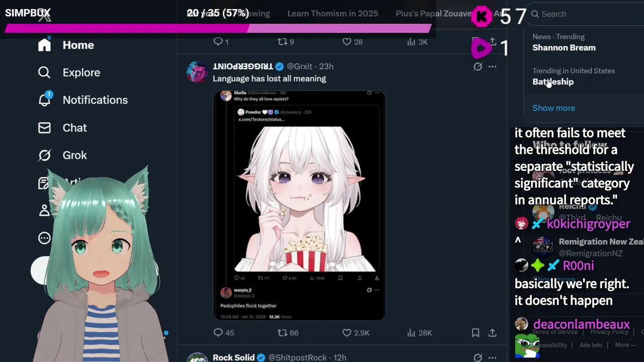Like the TRIGGERPOINT post with 2.9K likes

[356, 333]
